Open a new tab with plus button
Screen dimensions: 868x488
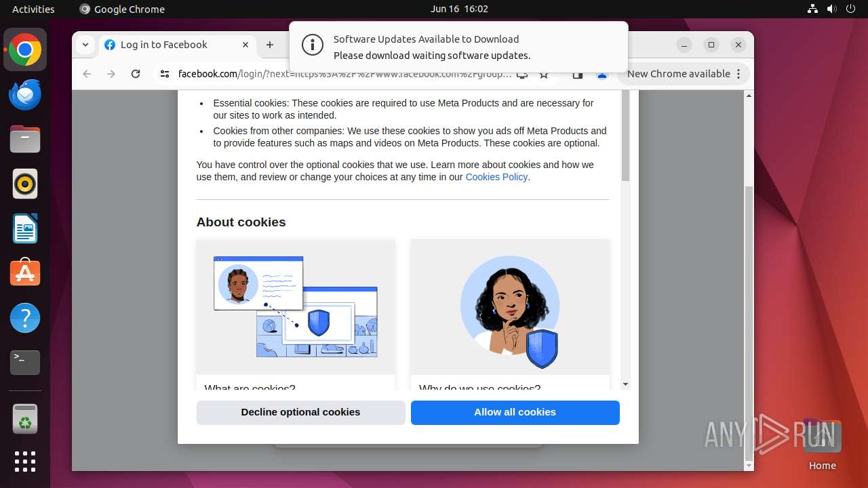click(x=270, y=45)
